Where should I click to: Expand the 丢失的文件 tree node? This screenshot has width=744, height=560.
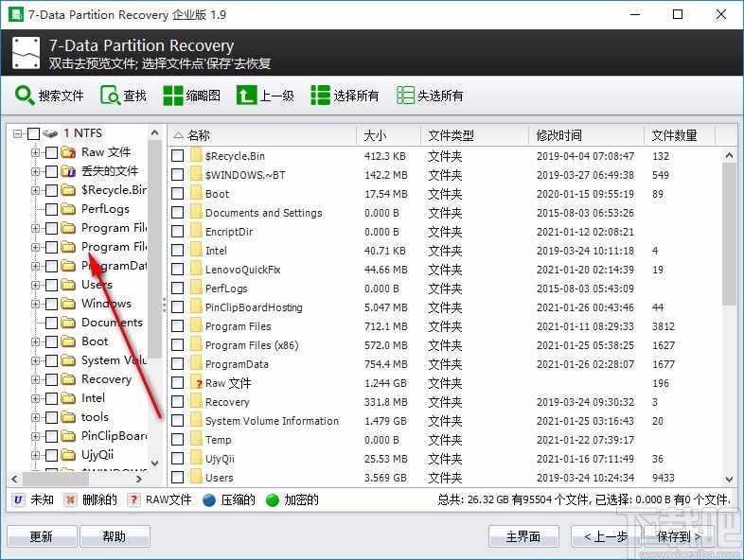pyautogui.click(x=35, y=171)
